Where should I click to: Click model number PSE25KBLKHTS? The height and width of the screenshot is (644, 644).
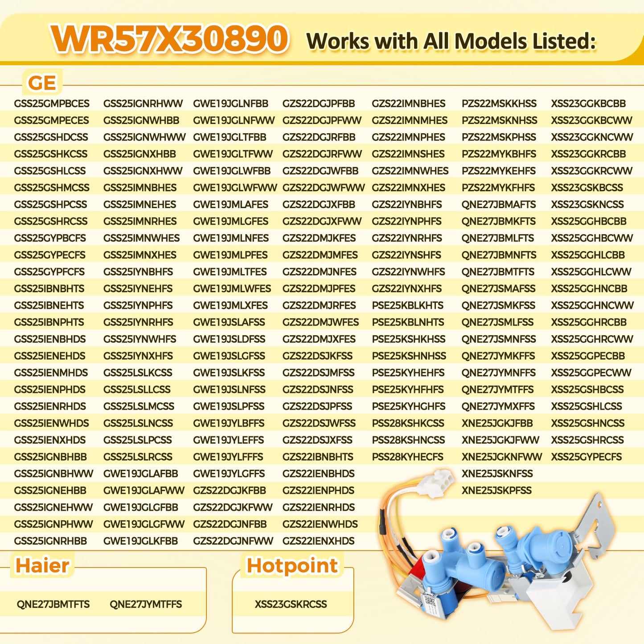click(x=408, y=305)
